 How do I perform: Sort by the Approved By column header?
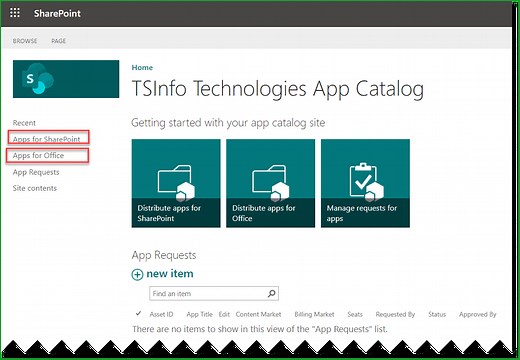click(478, 314)
